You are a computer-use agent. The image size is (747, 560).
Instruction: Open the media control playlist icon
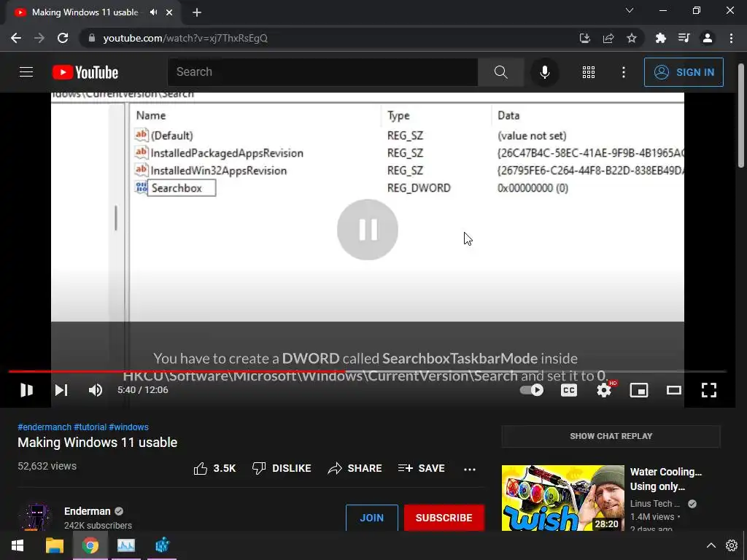point(684,38)
